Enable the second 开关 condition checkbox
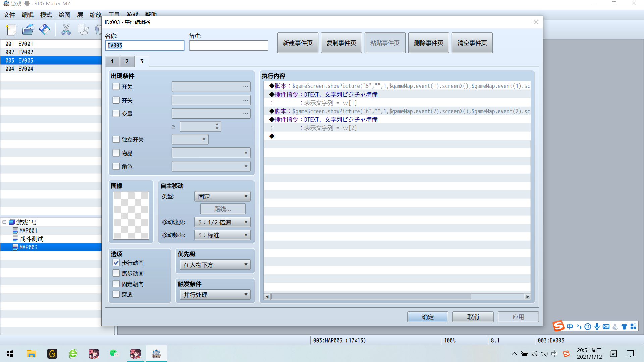This screenshot has height=362, width=644. (x=116, y=100)
